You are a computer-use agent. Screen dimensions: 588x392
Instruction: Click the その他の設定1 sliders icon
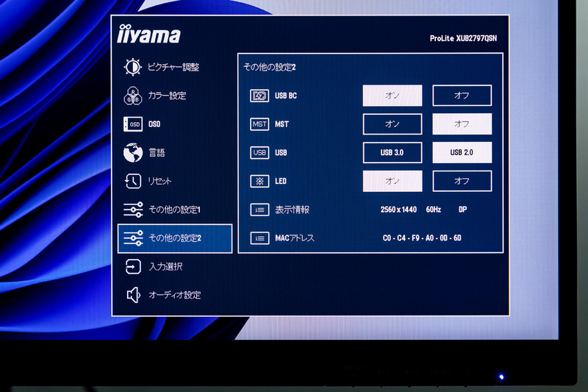coord(133,210)
